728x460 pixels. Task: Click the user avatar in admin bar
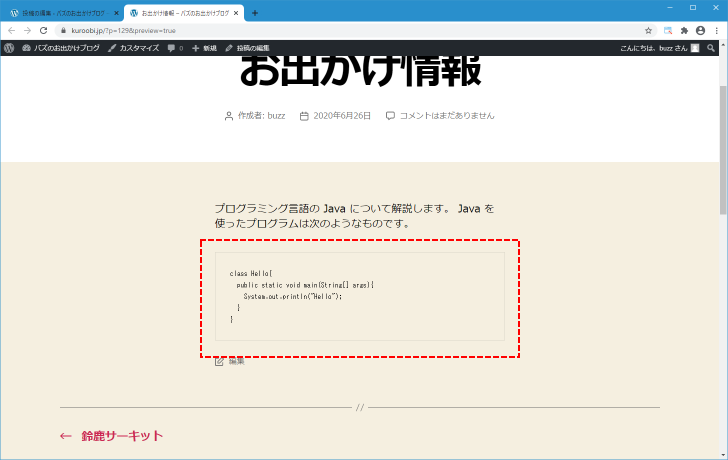click(x=695, y=48)
